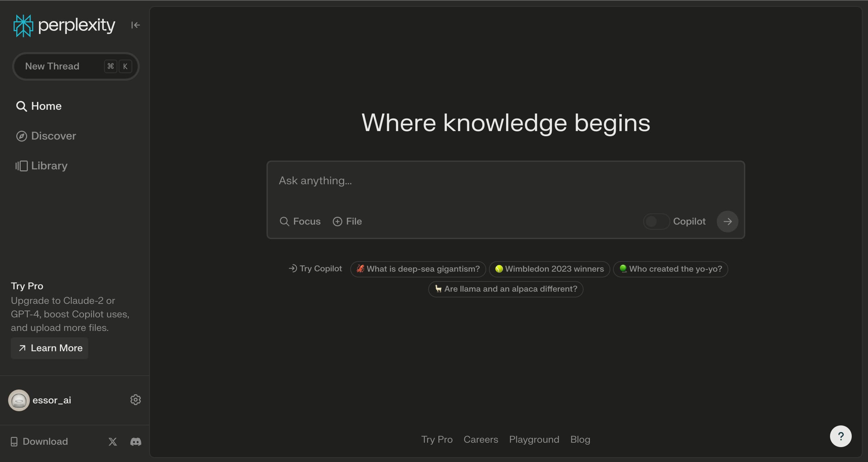Toggle the Copilot switch on
This screenshot has width=868, height=462.
656,222
